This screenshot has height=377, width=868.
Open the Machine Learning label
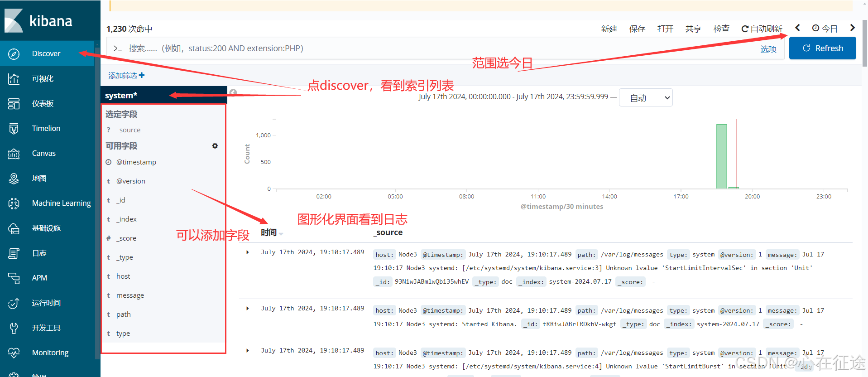point(62,203)
